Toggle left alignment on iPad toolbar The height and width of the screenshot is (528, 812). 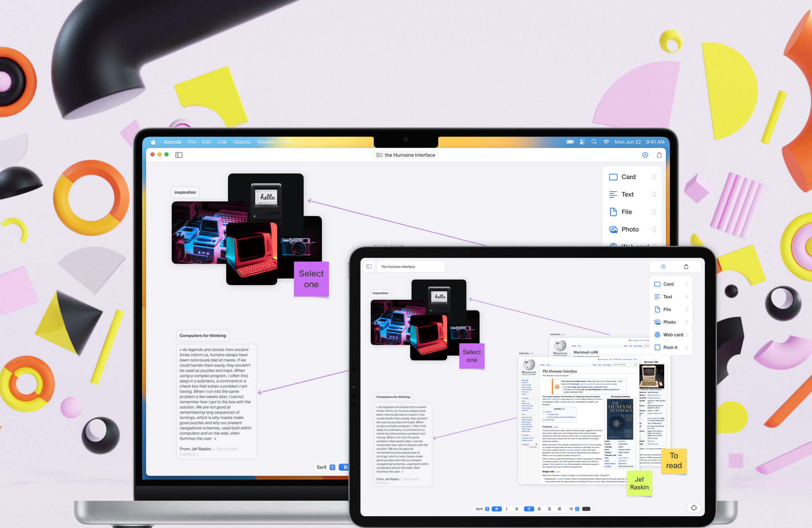coord(529,509)
